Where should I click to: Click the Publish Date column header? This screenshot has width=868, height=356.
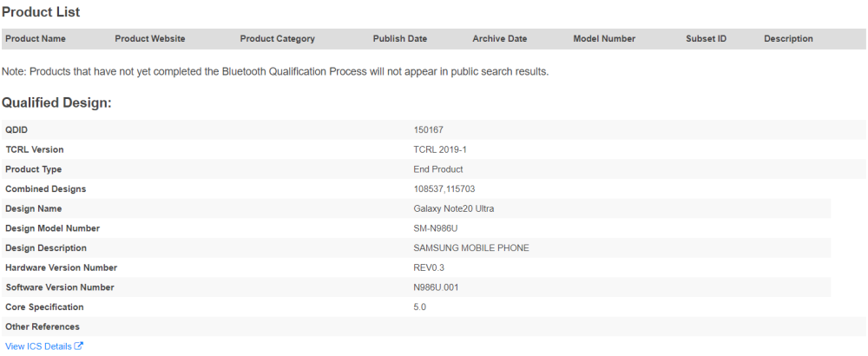coord(399,39)
